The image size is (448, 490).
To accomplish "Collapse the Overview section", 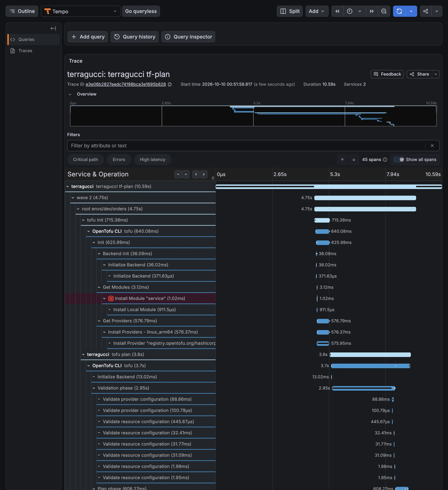I will (70, 94).
